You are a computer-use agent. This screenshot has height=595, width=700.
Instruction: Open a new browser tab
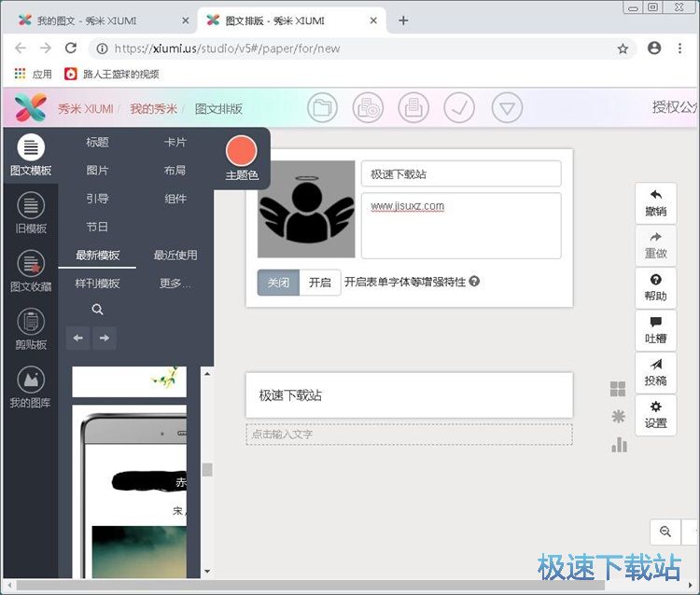[403, 21]
